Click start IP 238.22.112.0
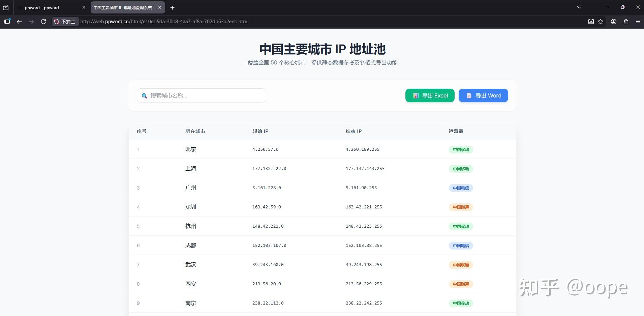 click(268, 303)
